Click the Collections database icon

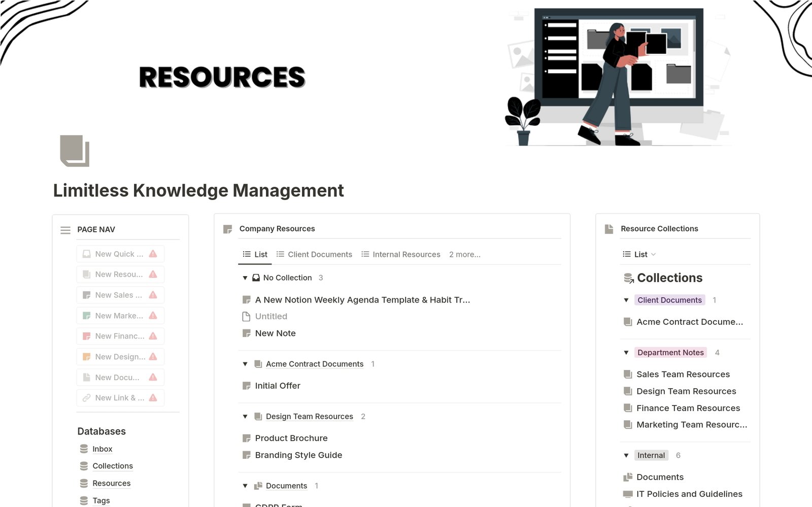83,465
